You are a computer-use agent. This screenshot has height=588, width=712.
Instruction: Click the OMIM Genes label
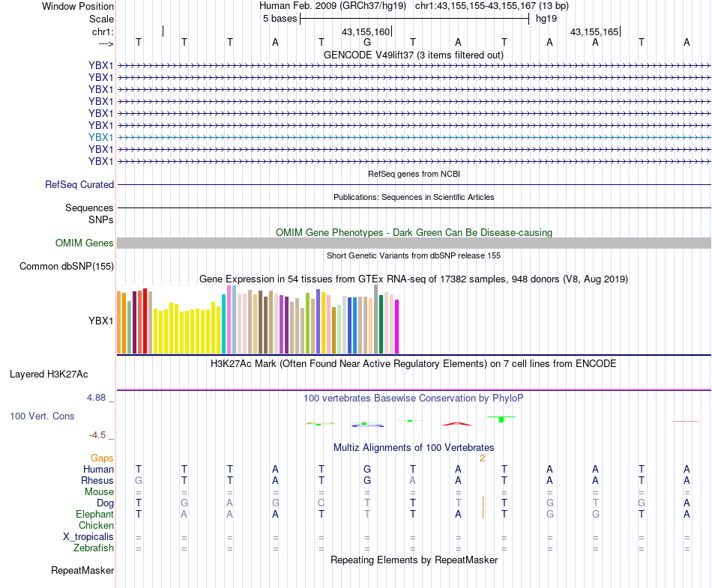[x=85, y=243]
